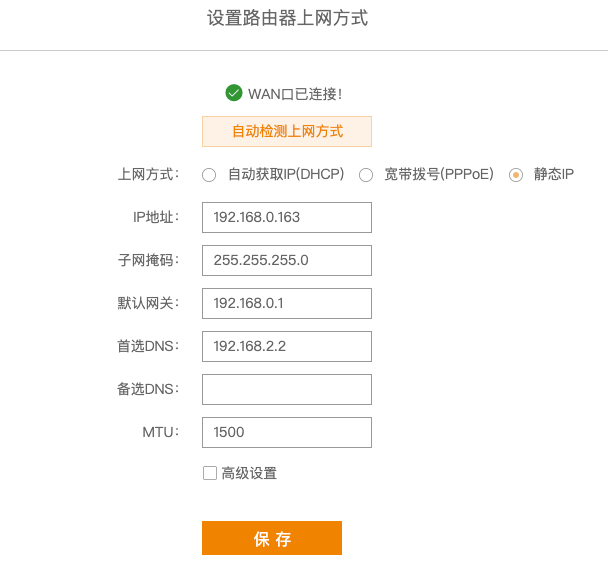Click the 默认网关 input field
Image resolution: width=608 pixels, height=583 pixels.
coord(287,303)
